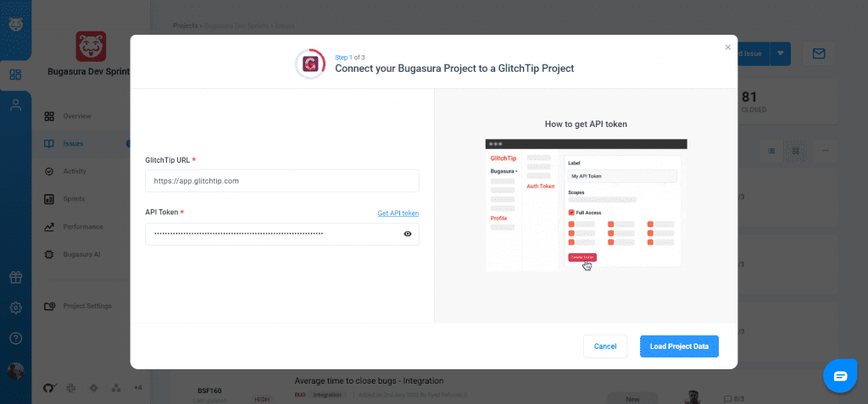The height and width of the screenshot is (404, 868).
Task: Open the people icon in the left rail
Action: point(15,106)
